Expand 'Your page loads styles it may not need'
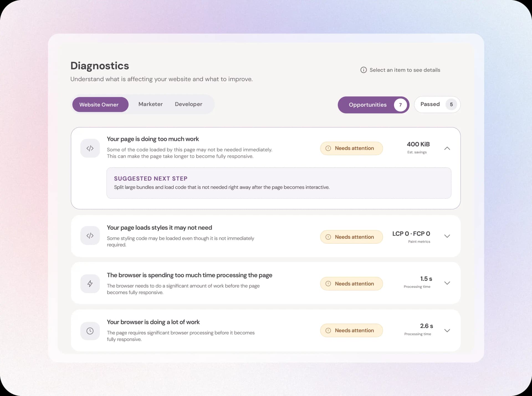The image size is (532, 396). (x=447, y=236)
